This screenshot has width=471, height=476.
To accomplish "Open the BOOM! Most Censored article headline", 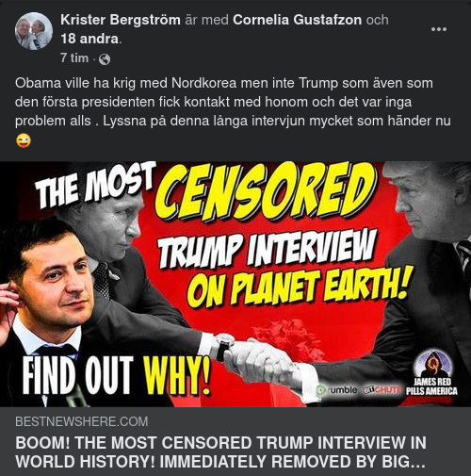I will pyautogui.click(x=220, y=451).
